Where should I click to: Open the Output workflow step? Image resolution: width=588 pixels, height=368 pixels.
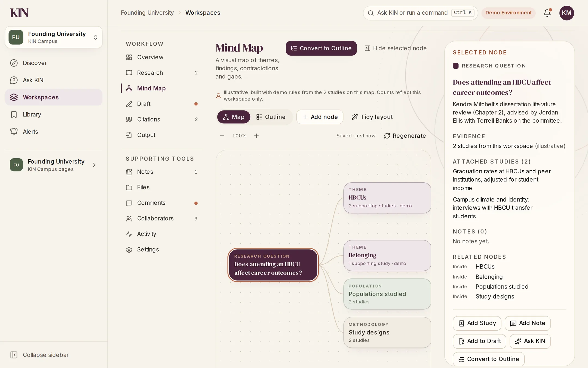[161, 135]
